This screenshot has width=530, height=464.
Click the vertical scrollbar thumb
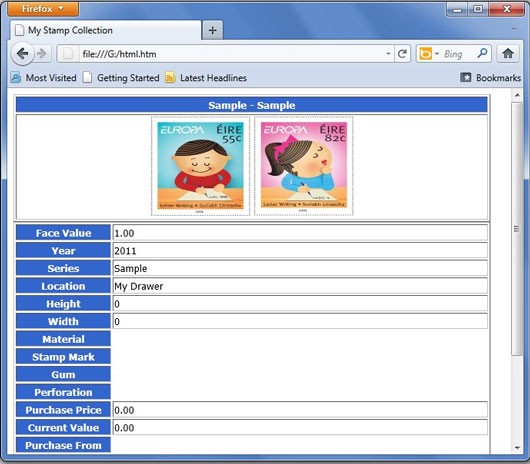tap(517, 229)
